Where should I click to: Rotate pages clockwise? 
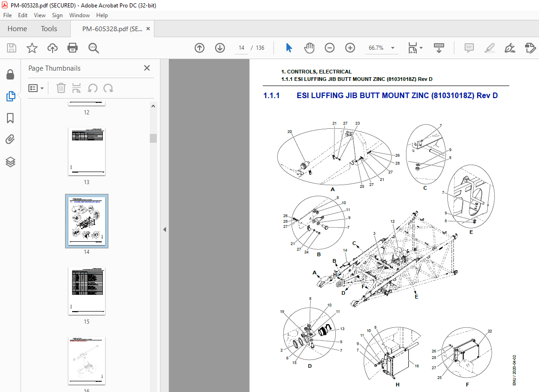click(108, 88)
